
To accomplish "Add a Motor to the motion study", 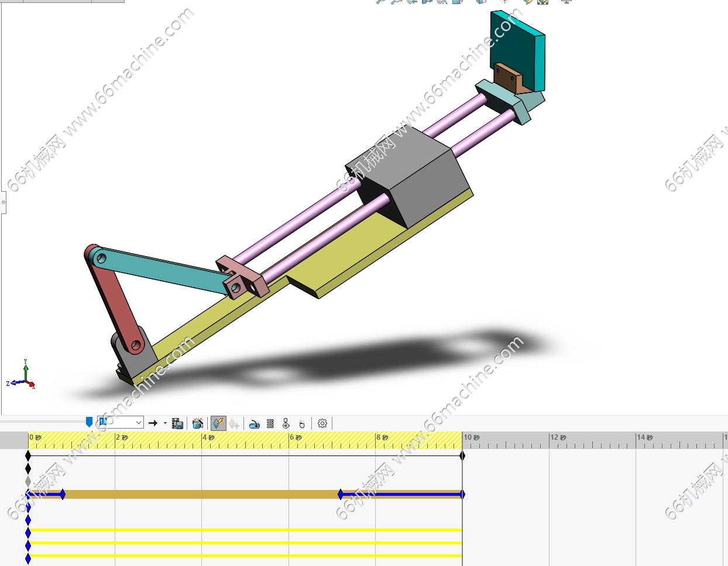I will [255, 424].
